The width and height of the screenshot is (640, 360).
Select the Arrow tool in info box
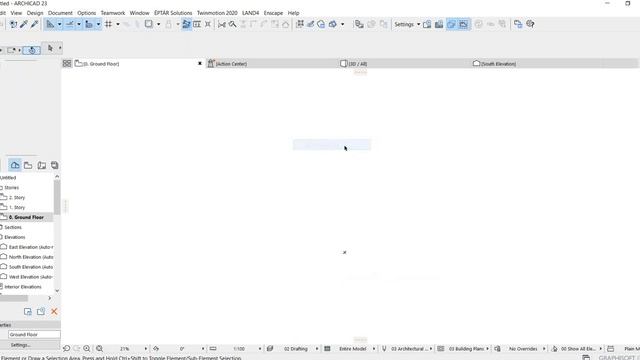[x=50, y=48]
